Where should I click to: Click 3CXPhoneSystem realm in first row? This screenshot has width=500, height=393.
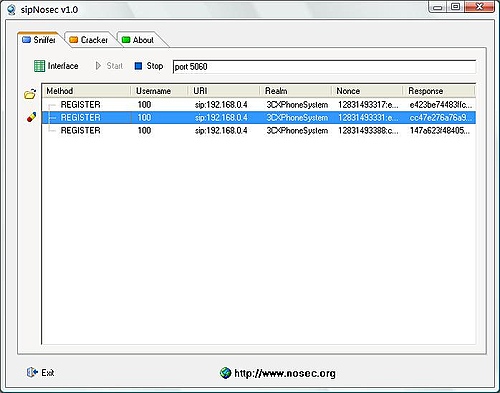coord(297,105)
